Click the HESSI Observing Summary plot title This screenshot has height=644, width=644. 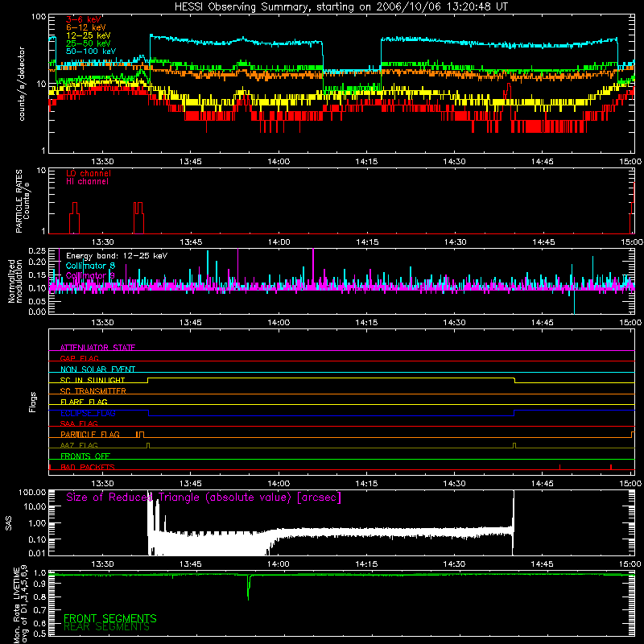click(x=341, y=6)
